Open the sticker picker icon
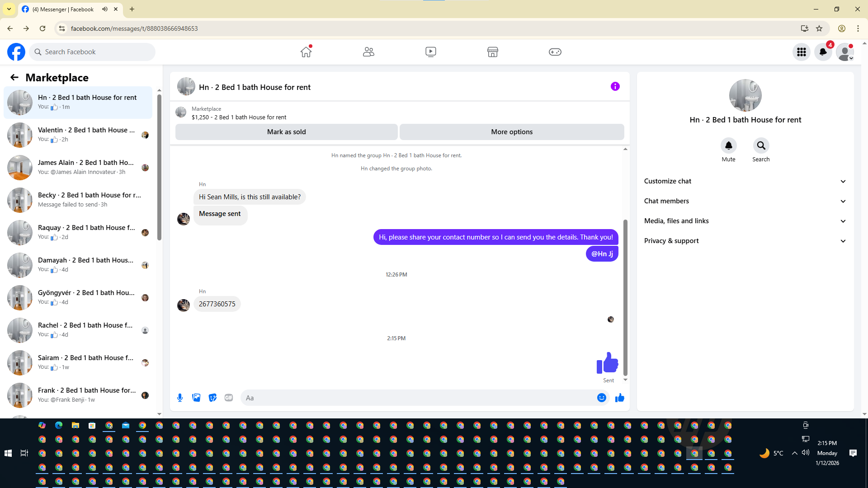This screenshot has width=868, height=488. point(212,398)
